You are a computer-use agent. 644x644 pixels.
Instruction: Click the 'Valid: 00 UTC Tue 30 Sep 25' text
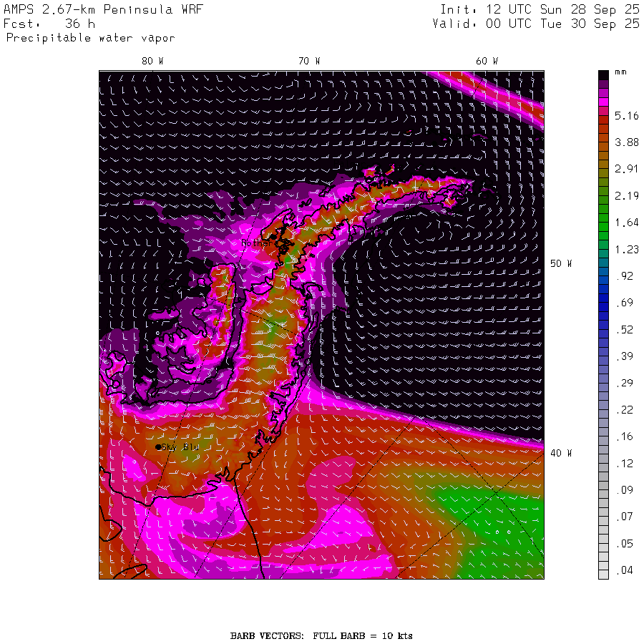[535, 24]
